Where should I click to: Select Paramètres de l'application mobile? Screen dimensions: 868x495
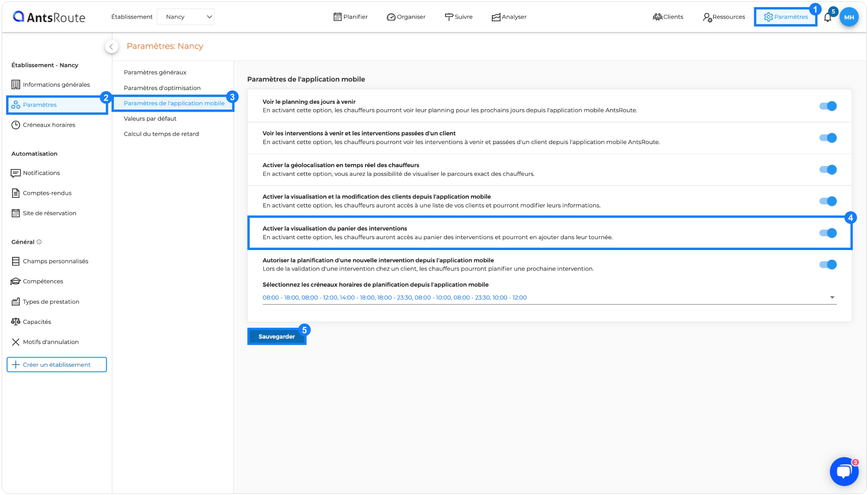pos(174,103)
